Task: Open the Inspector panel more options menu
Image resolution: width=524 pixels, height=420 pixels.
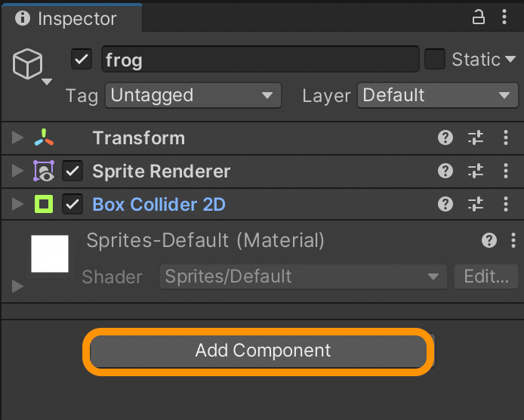Action: coord(504,17)
